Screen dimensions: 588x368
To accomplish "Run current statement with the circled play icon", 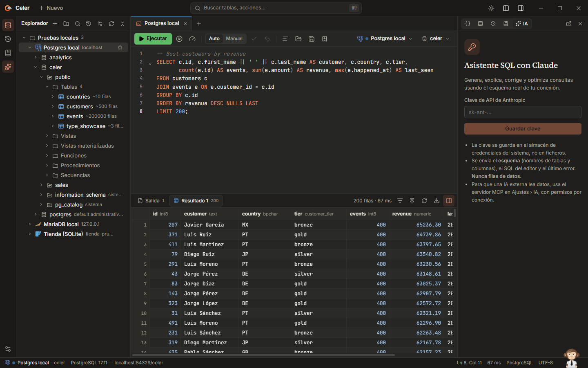I will coord(179,39).
